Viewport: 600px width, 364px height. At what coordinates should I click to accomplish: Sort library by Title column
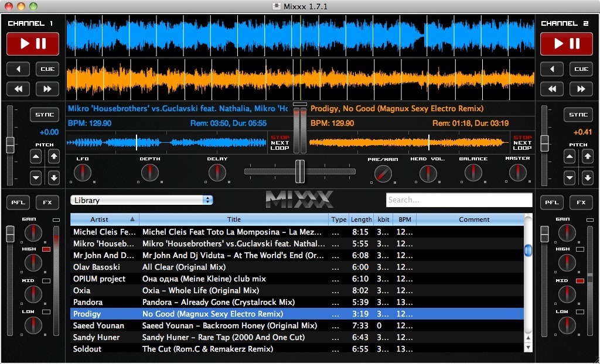point(234,219)
